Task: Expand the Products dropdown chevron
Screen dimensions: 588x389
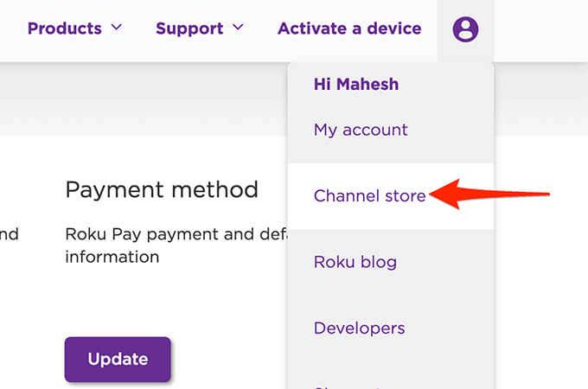Action: (x=116, y=28)
